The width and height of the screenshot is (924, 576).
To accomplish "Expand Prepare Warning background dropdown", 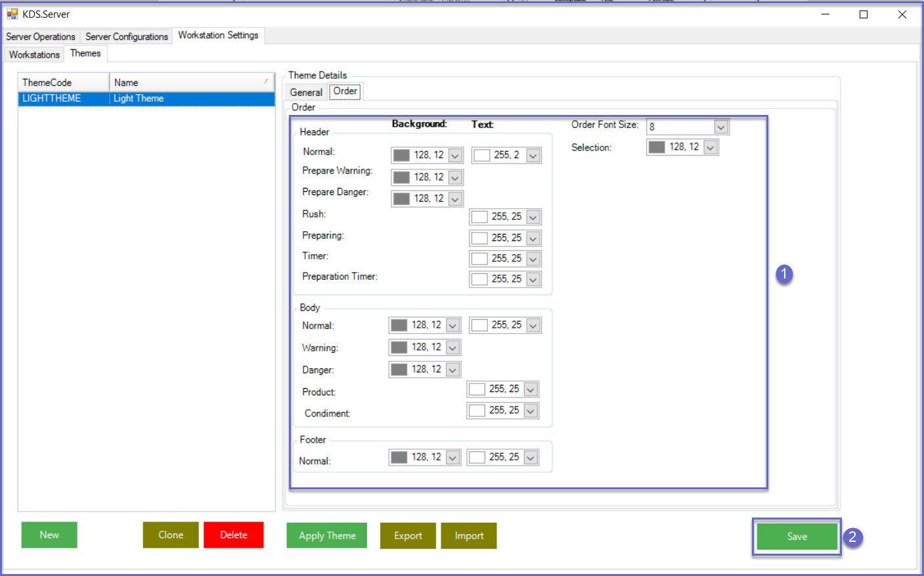I will point(455,178).
